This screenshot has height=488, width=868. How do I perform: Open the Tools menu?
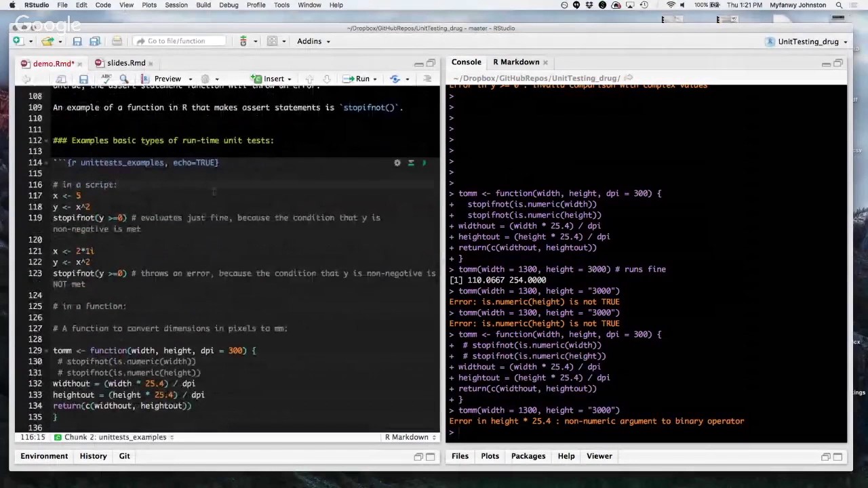click(281, 5)
